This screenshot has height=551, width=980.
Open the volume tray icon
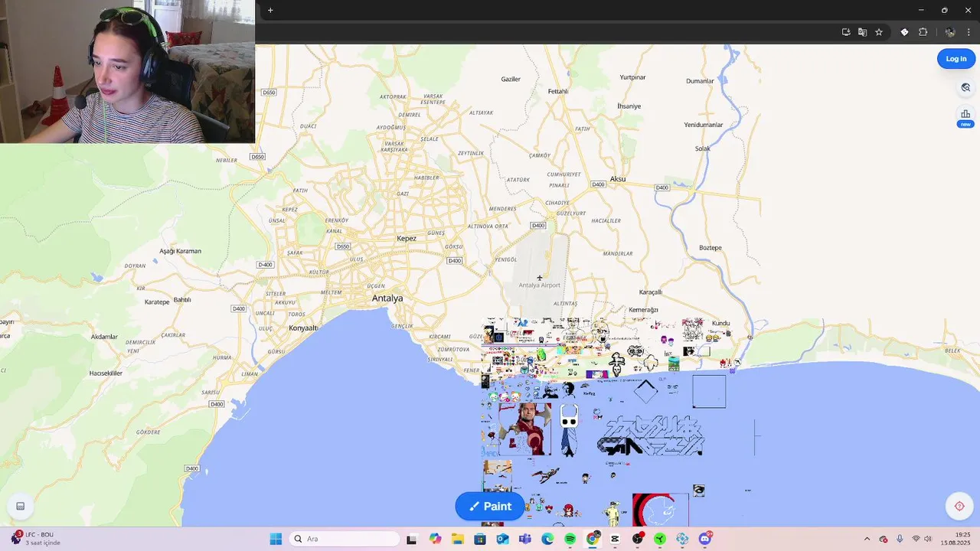point(928,539)
